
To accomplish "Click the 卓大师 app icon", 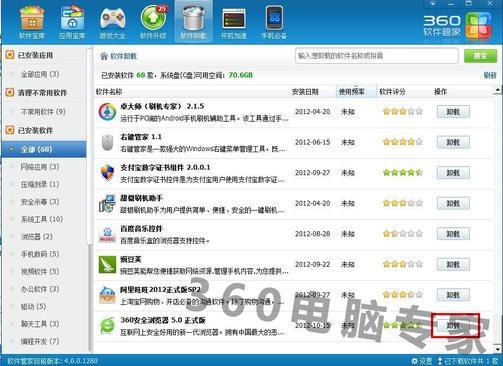I will tap(107, 112).
